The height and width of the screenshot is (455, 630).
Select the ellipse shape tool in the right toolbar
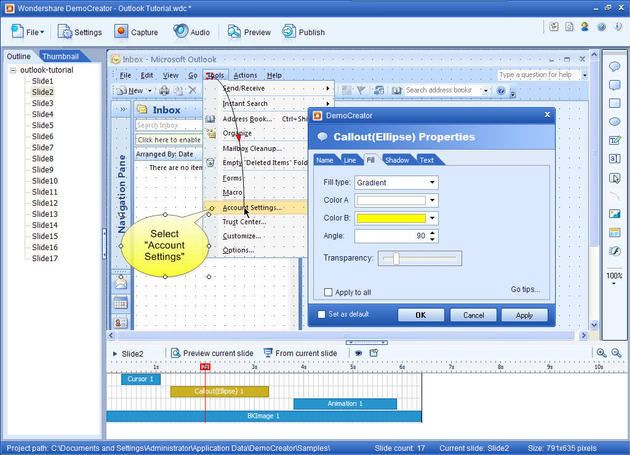(x=614, y=122)
